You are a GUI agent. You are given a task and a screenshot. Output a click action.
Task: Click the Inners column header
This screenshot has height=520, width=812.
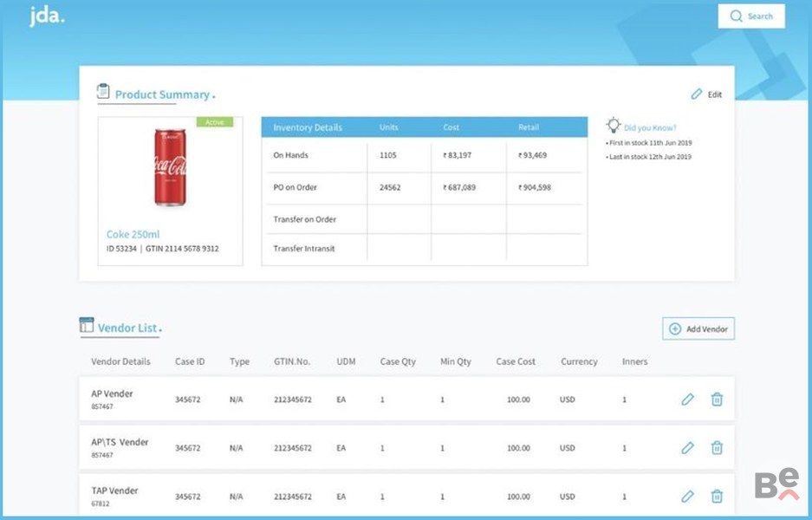[635, 361]
